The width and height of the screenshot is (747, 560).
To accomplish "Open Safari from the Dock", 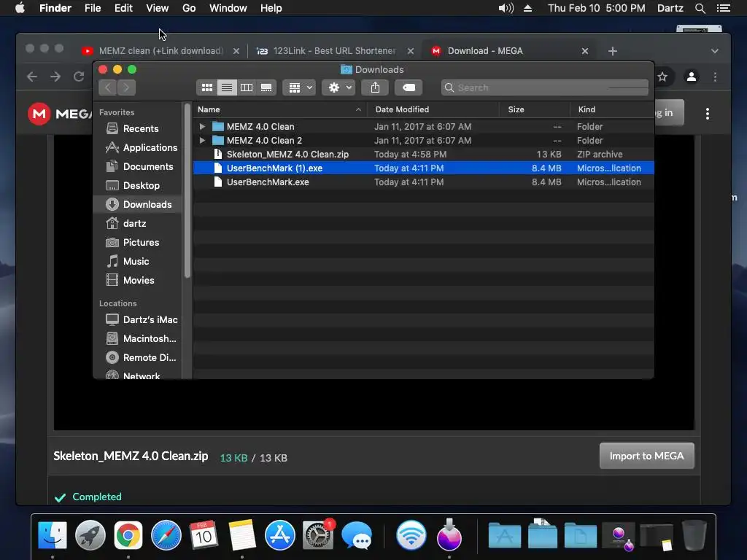I will (166, 535).
